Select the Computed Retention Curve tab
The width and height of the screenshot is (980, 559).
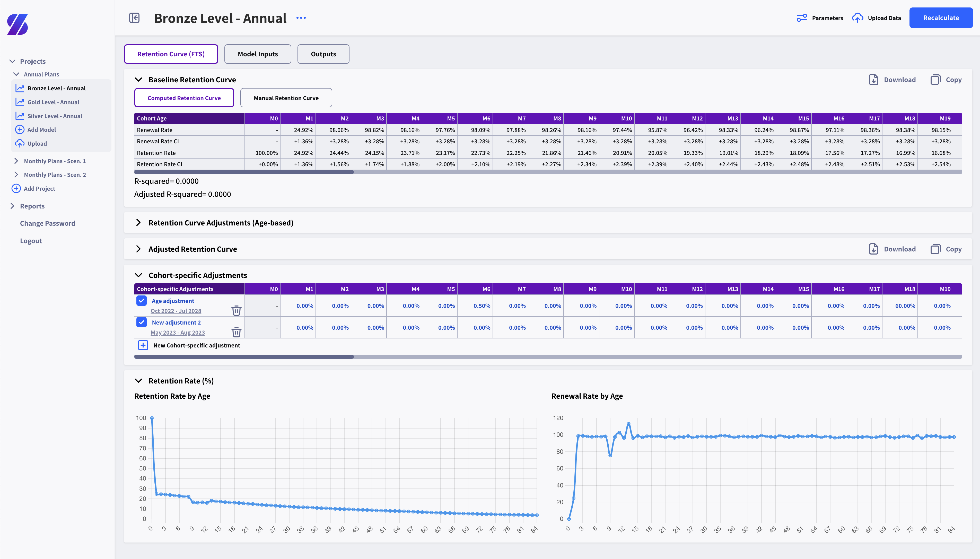(184, 98)
